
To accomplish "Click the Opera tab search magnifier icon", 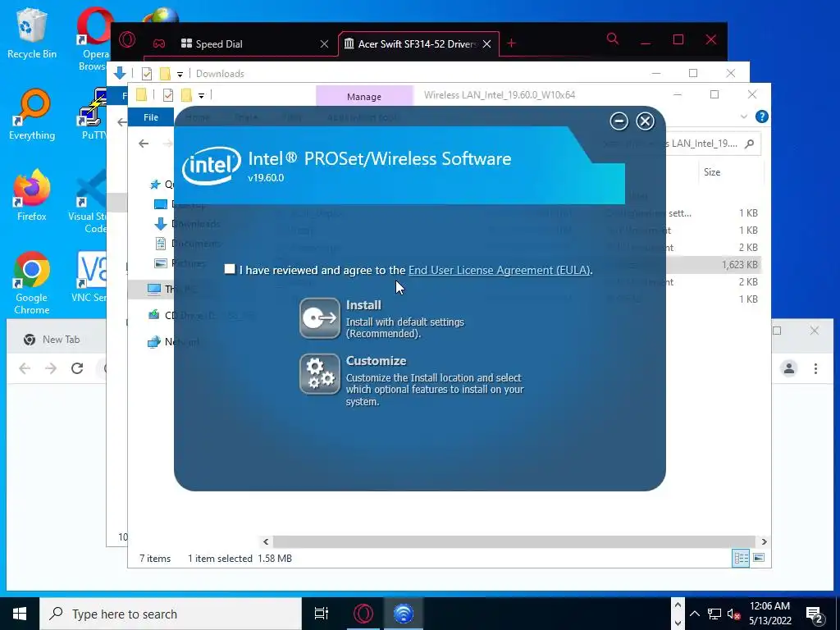I will click(x=612, y=39).
